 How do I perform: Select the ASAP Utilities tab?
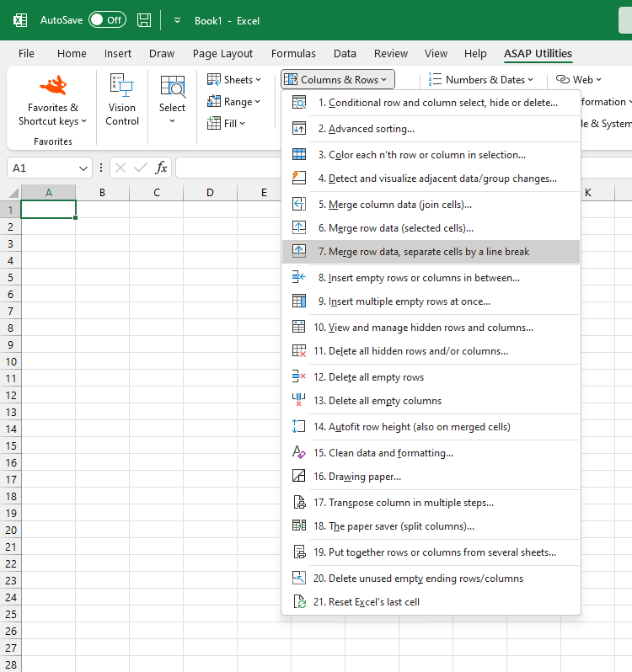click(x=538, y=54)
